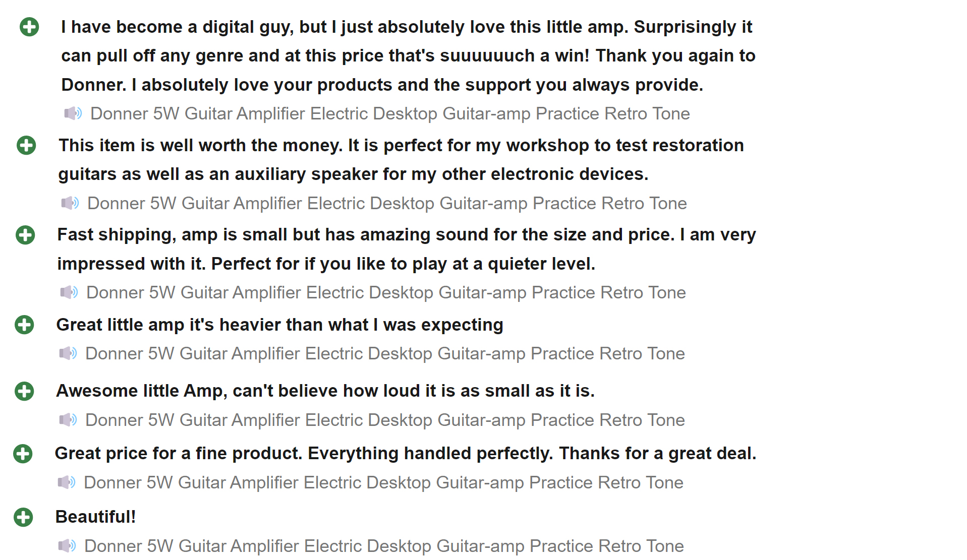The height and width of the screenshot is (560, 967).
Task: Click speaker icon under the 'workshop' review
Action: coord(70,203)
